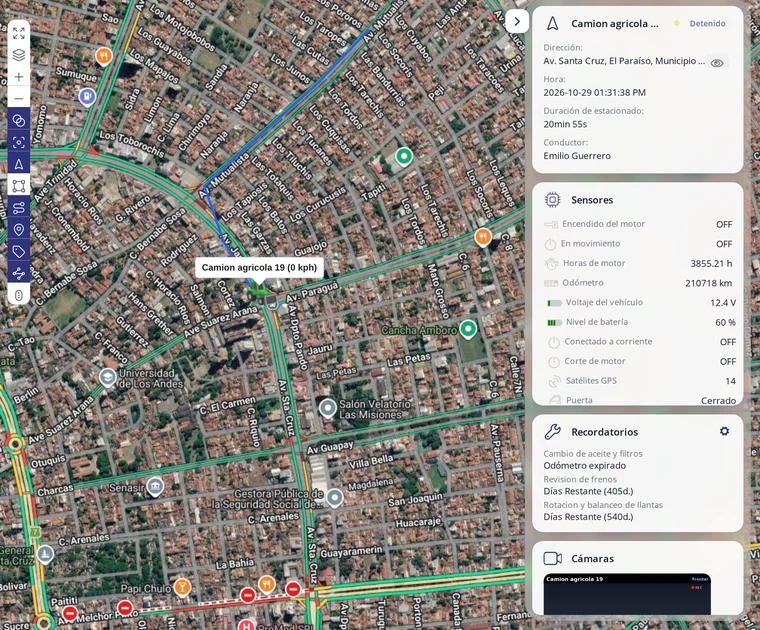
Task: Click the 'En movimiento' sensor row
Action: tap(638, 244)
